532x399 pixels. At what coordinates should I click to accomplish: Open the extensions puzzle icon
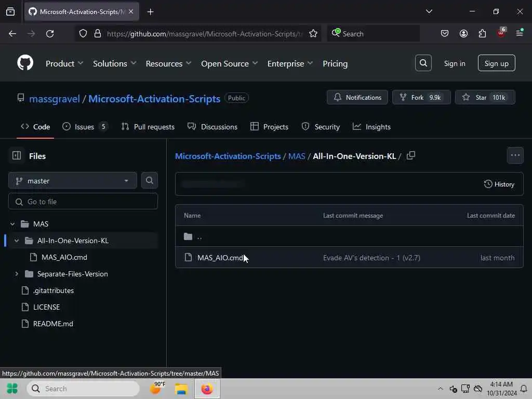[x=482, y=33]
